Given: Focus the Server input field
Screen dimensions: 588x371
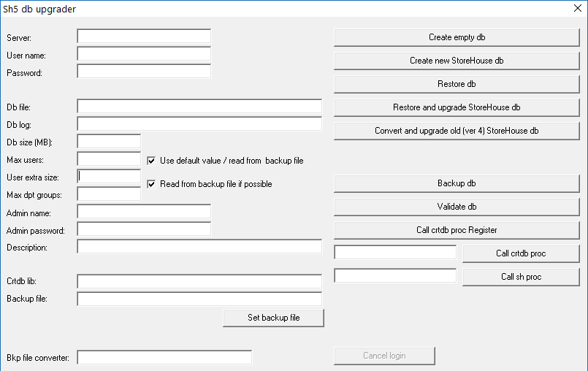Looking at the screenshot, I should (x=144, y=37).
